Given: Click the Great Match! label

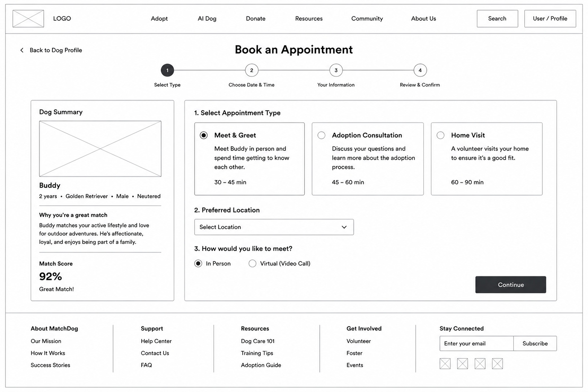Looking at the screenshot, I should point(56,289).
